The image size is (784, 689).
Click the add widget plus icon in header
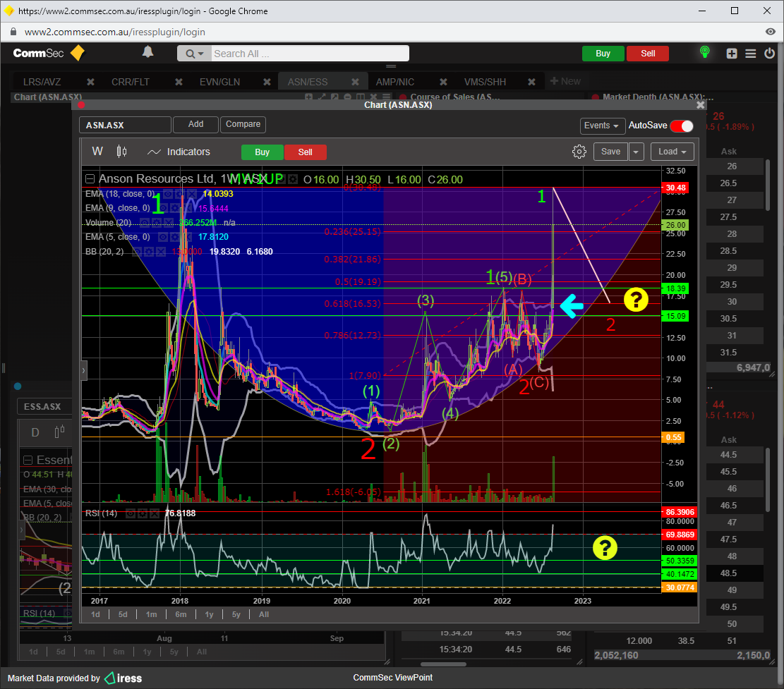pos(732,54)
